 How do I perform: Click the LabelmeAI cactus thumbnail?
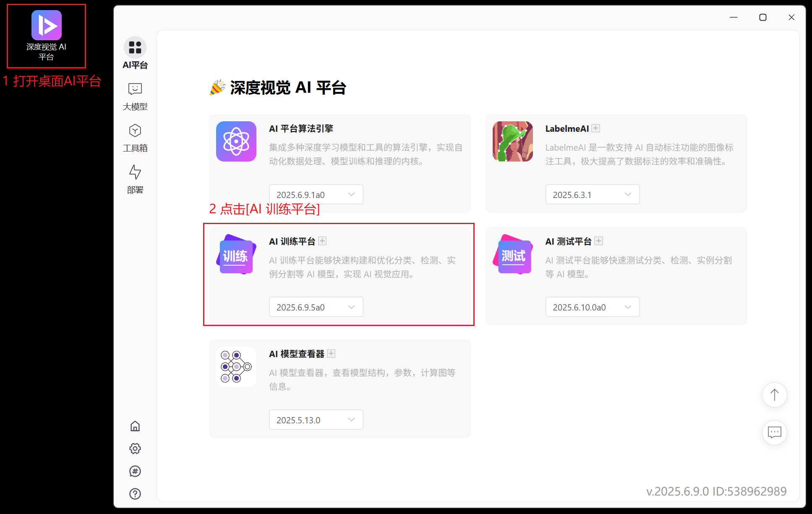pos(513,141)
